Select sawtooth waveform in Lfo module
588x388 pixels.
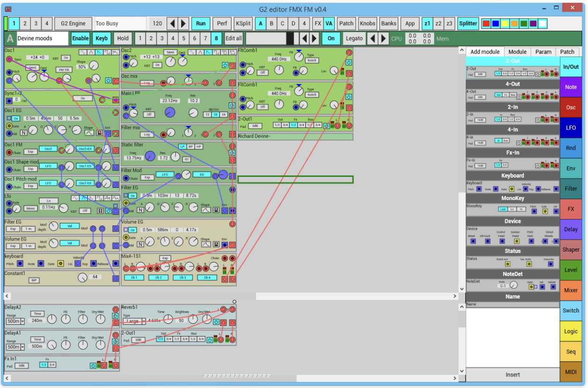click(92, 198)
